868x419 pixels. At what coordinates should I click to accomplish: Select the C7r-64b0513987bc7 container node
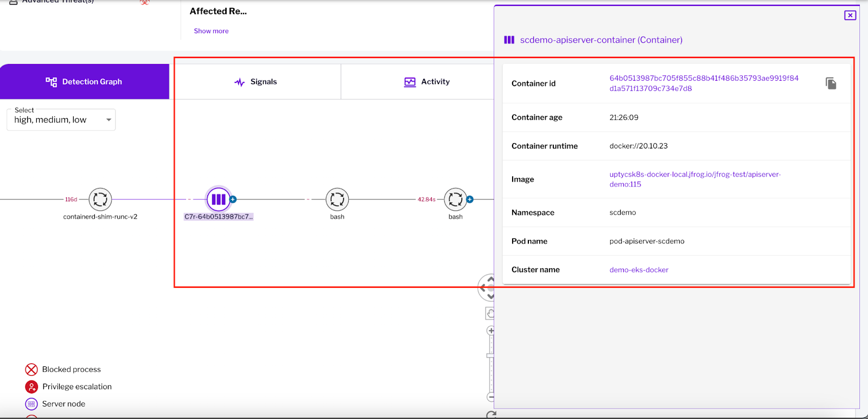click(219, 199)
